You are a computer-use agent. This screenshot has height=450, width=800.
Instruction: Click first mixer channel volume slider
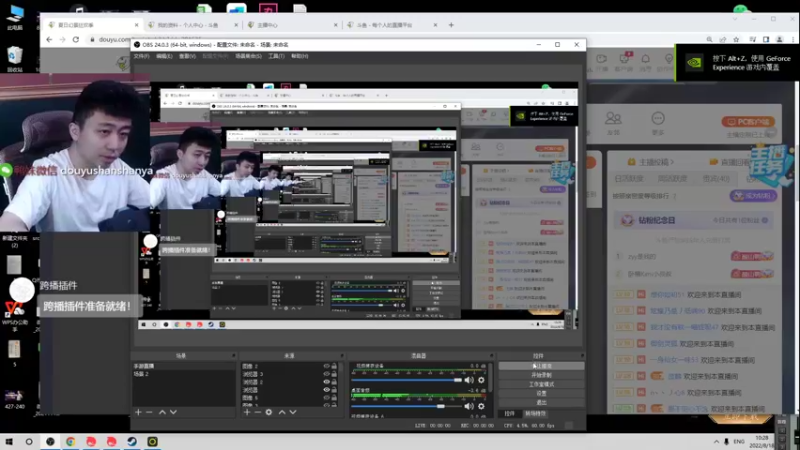(406, 380)
